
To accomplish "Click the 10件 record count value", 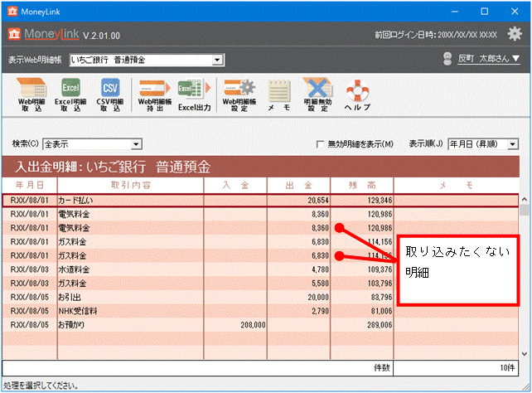I will [507, 367].
